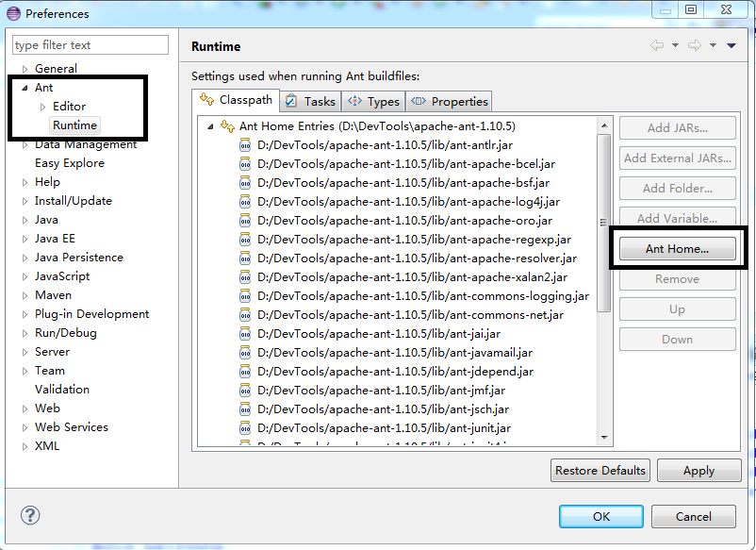Select the Install/Update tree item
Viewport: 756px width, 550px height.
(74, 201)
